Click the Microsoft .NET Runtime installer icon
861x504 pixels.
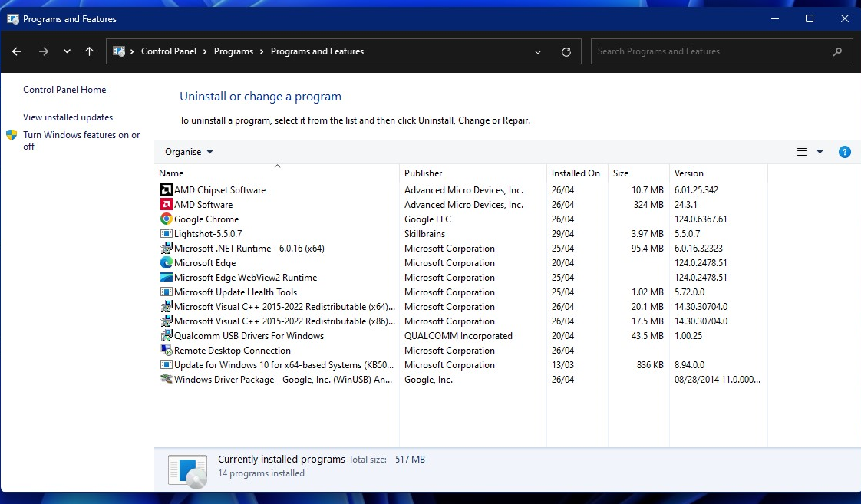click(x=166, y=248)
